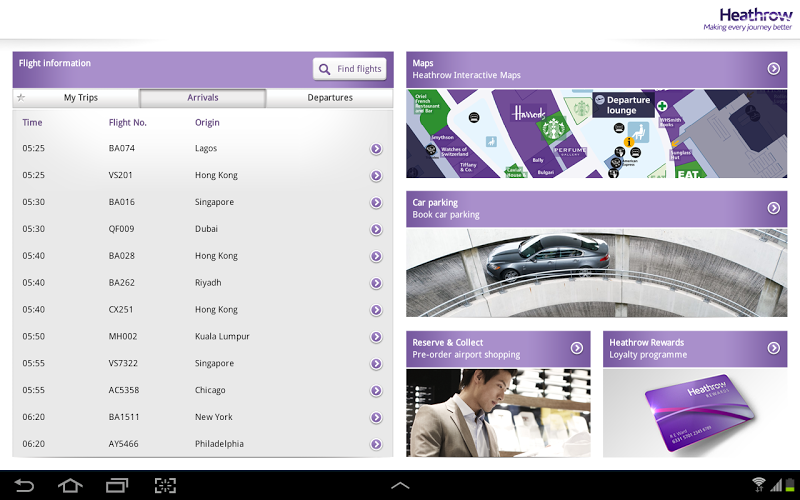Select flight number MH002
The image size is (800, 500).
point(122,337)
